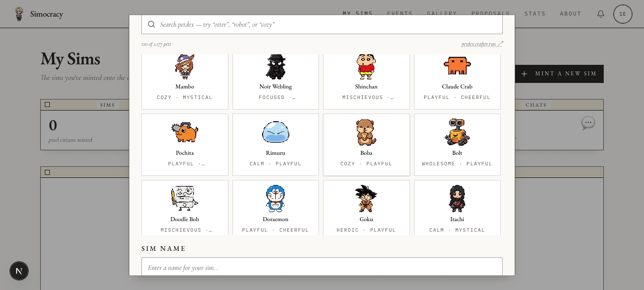Click the magnifier icon in petdex search
The width and height of the screenshot is (644, 290).
tap(151, 24)
